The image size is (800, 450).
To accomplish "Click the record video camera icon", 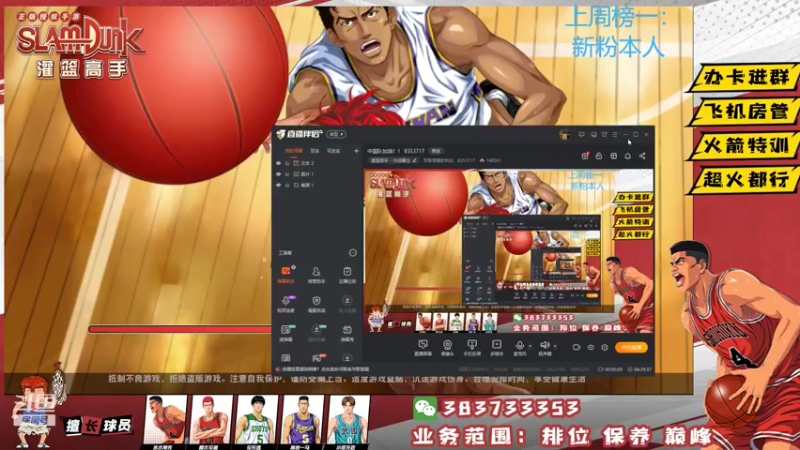I will (x=576, y=347).
